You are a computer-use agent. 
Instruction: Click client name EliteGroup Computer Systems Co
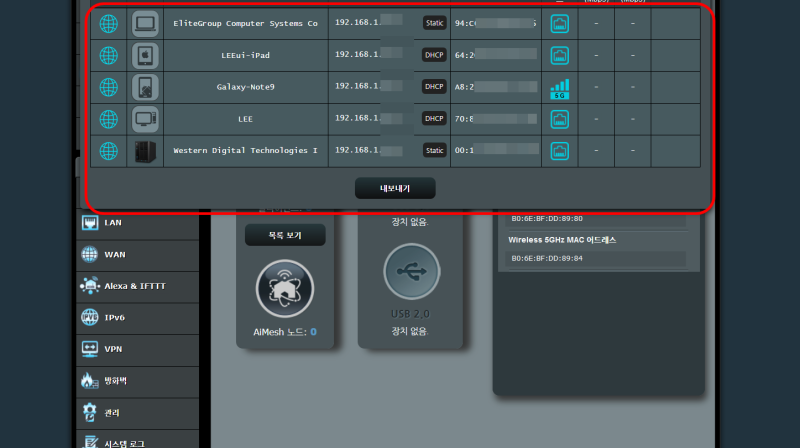tap(245, 23)
